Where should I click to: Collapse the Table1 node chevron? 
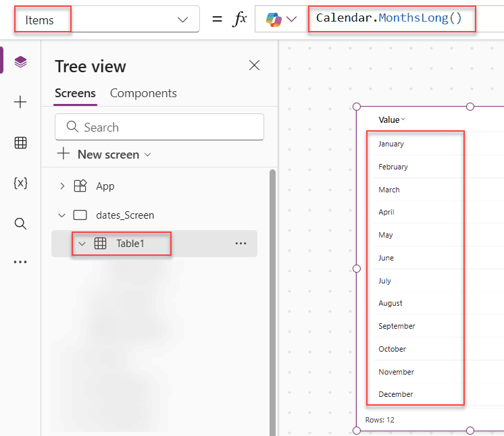pos(82,244)
